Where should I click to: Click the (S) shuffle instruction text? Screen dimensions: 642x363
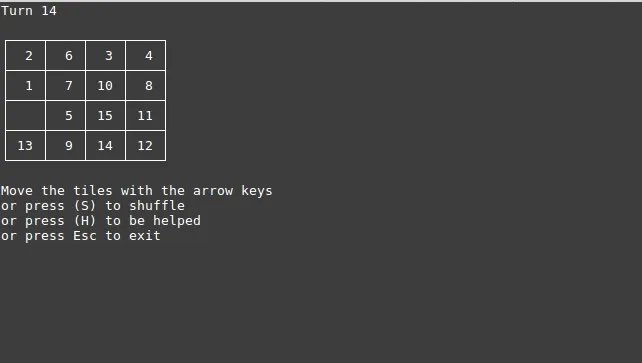(x=93, y=206)
